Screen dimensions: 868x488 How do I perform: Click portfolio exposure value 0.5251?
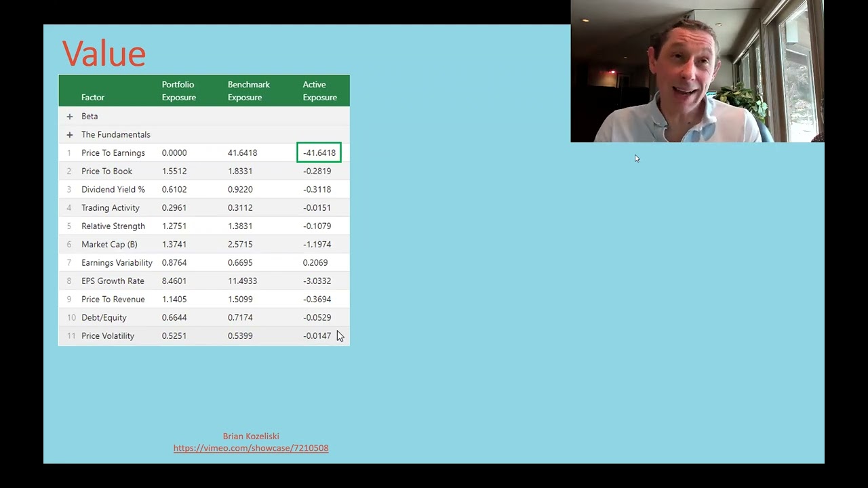click(x=174, y=336)
